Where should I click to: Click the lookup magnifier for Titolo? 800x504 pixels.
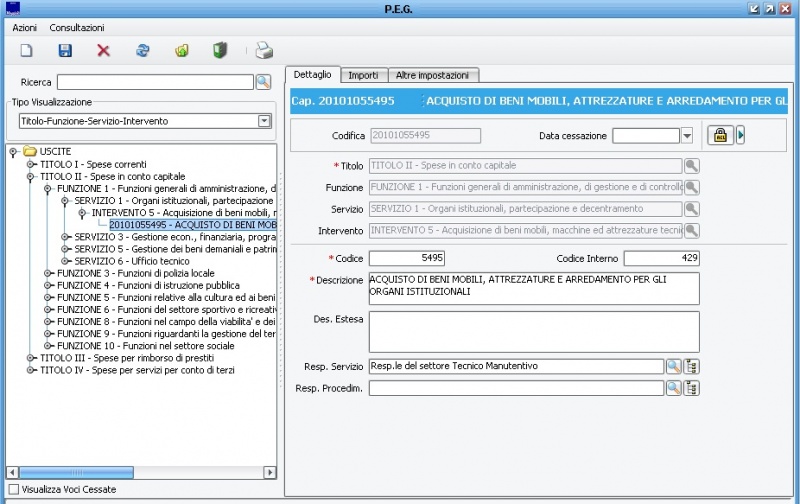pyautogui.click(x=691, y=165)
